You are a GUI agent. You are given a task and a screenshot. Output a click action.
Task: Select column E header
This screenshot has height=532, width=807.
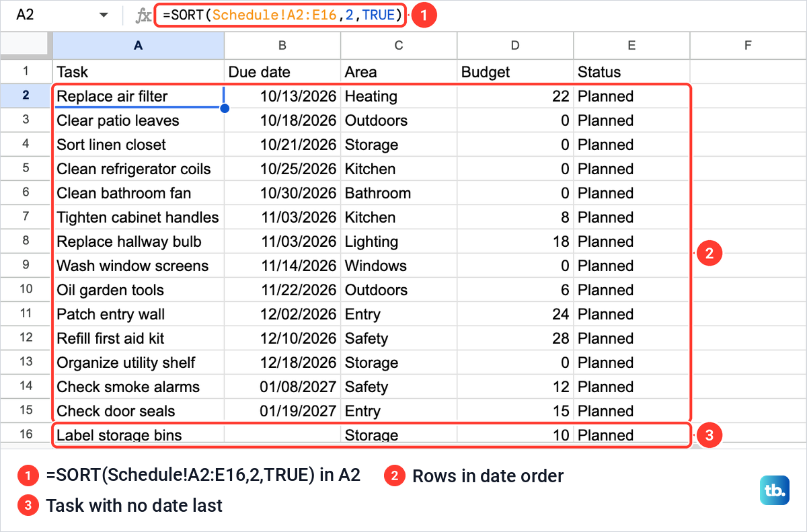coord(631,45)
